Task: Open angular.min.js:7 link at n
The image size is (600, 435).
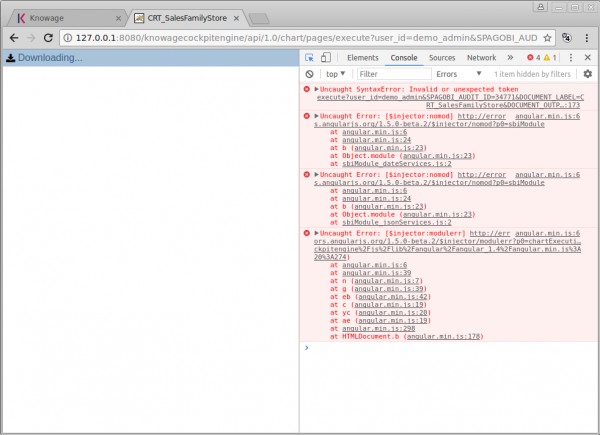Action: tap(386, 281)
